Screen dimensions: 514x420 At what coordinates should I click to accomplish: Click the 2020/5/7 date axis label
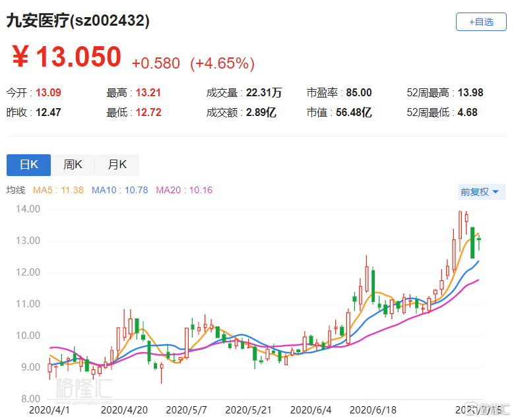tap(186, 410)
